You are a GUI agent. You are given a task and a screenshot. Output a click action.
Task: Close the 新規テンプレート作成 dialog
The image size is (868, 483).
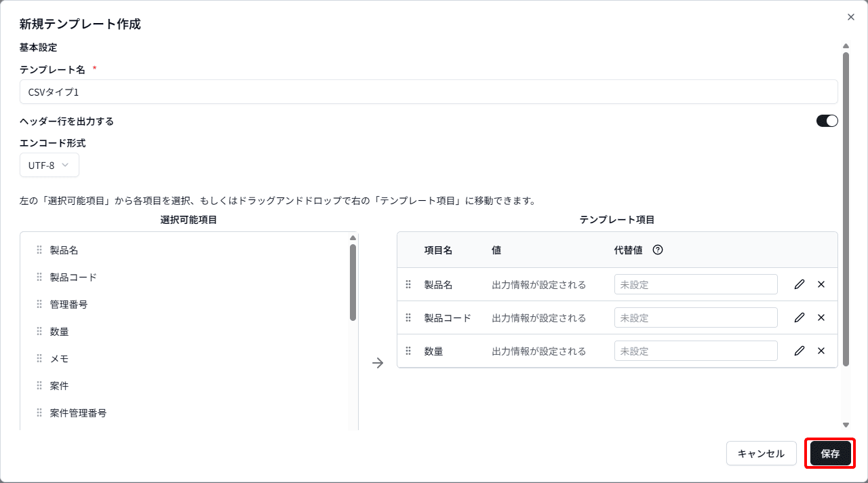pos(850,17)
